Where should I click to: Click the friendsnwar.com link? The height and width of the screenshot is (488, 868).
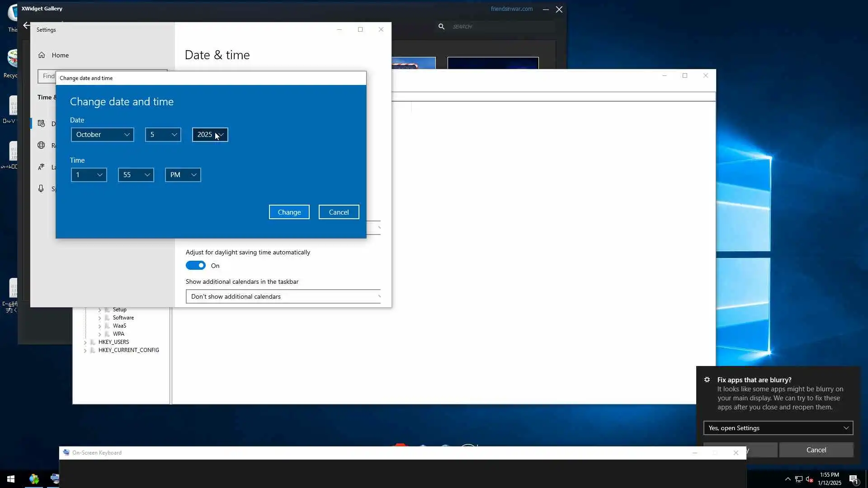[511, 9]
